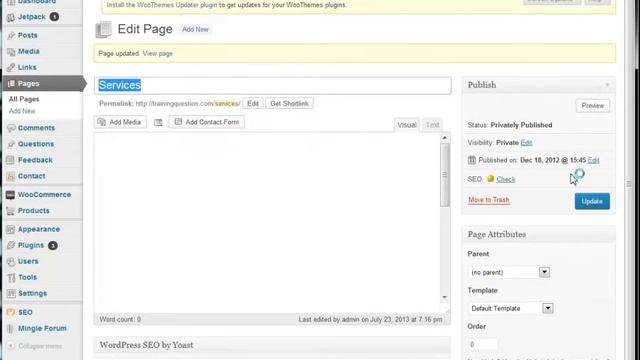Click the Add Contact Form button

pos(207,122)
